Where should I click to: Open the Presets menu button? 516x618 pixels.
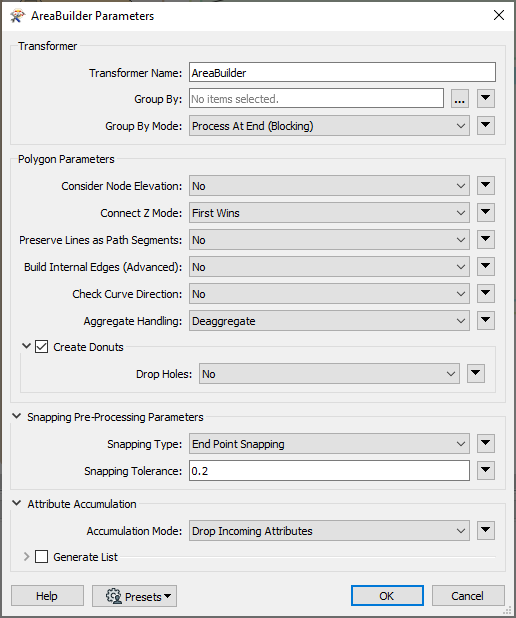pos(134,596)
